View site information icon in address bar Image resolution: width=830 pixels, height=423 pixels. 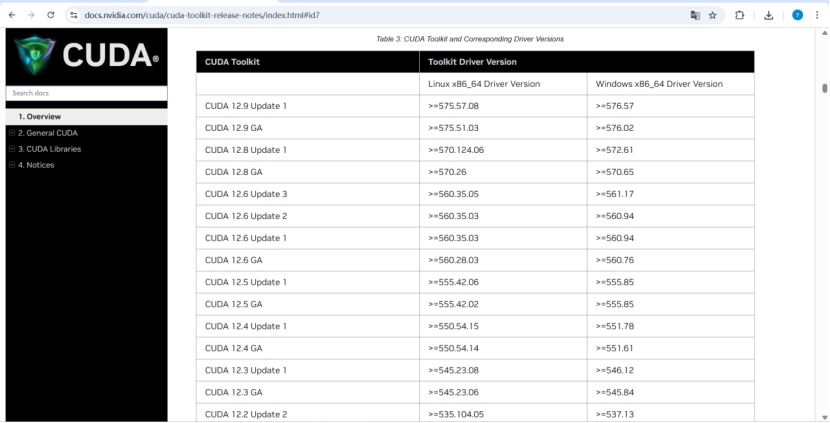click(74, 15)
